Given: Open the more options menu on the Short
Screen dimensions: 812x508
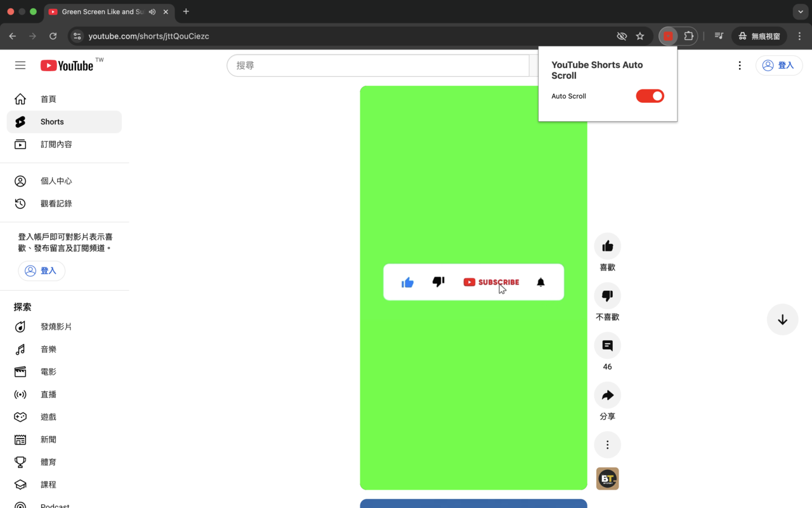Looking at the screenshot, I should click(607, 444).
